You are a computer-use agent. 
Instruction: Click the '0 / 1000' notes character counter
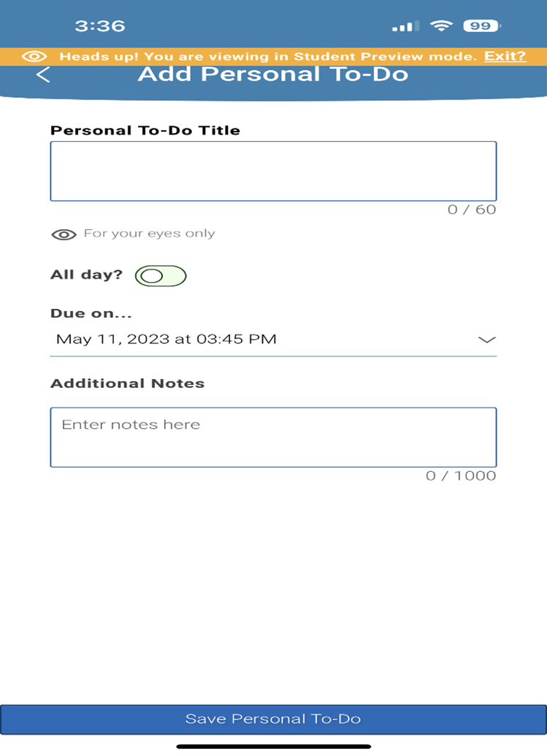[x=461, y=476]
